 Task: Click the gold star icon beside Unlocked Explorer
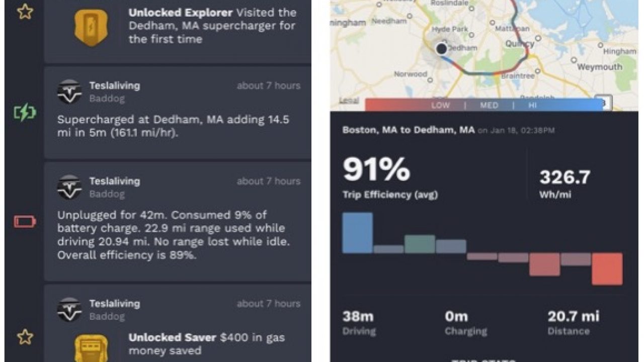25,11
